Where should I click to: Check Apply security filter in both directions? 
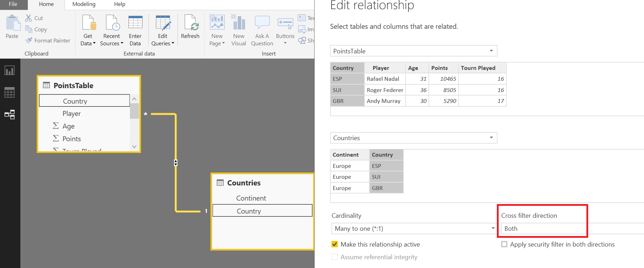(504, 244)
